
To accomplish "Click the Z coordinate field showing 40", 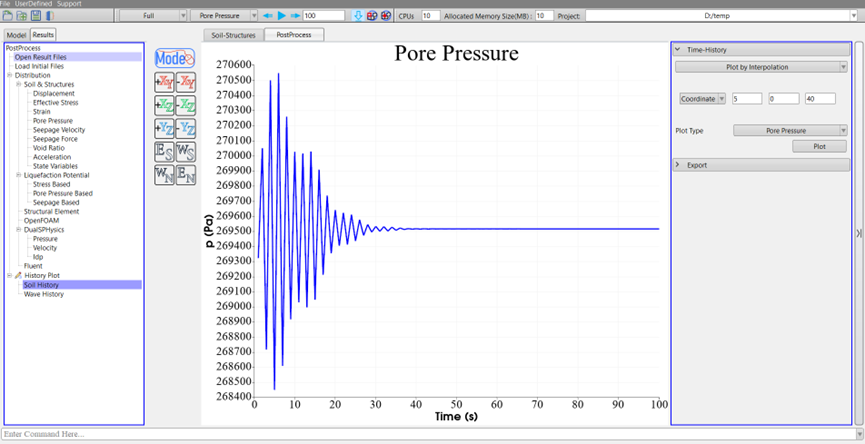I will (x=820, y=99).
